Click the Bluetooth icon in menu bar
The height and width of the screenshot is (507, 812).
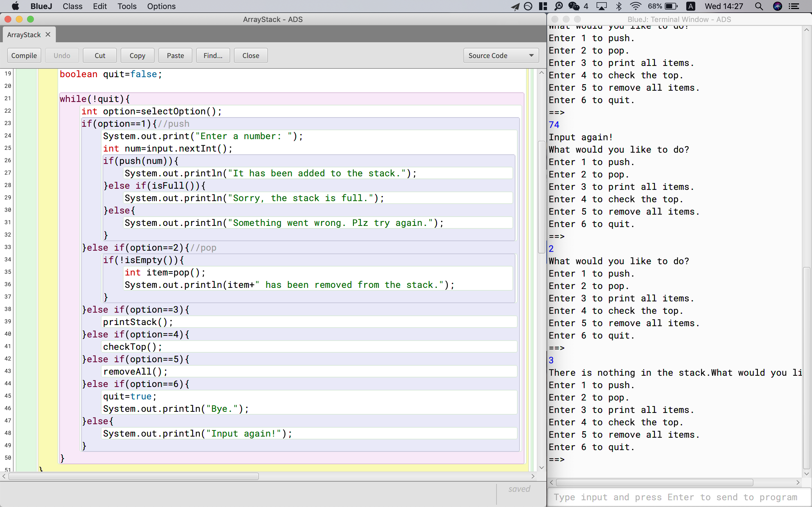[x=619, y=6]
